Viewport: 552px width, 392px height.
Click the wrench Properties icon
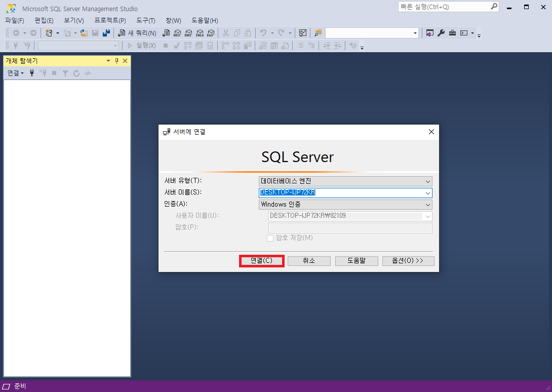point(441,33)
